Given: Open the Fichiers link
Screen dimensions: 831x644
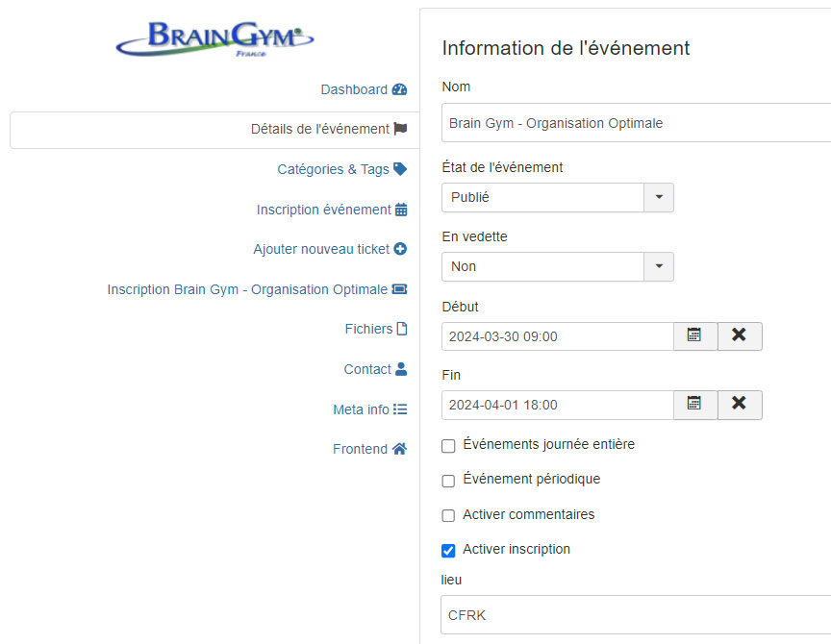Looking at the screenshot, I should tap(376, 329).
